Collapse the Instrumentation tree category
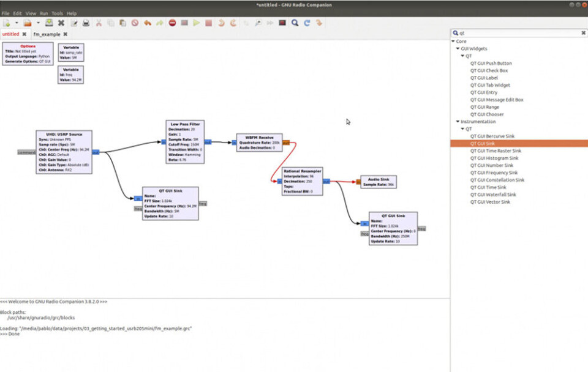 click(x=458, y=121)
